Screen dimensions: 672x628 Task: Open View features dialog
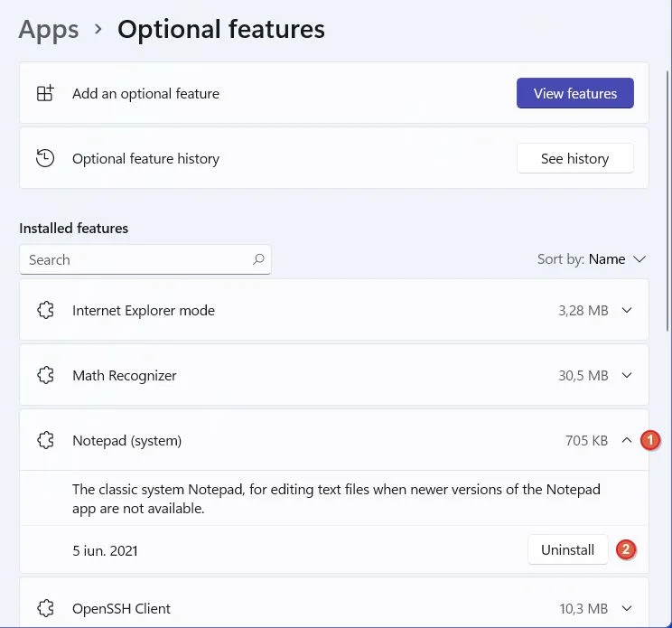[574, 93]
